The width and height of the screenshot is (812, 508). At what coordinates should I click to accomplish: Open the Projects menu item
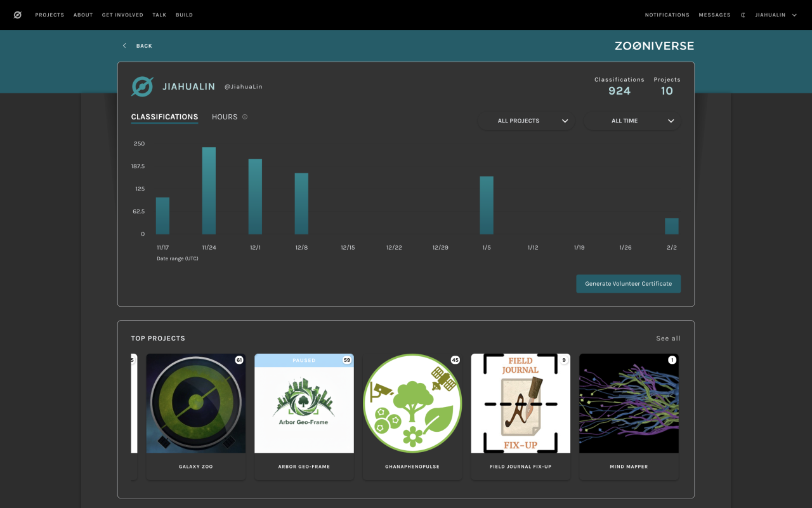click(x=49, y=15)
